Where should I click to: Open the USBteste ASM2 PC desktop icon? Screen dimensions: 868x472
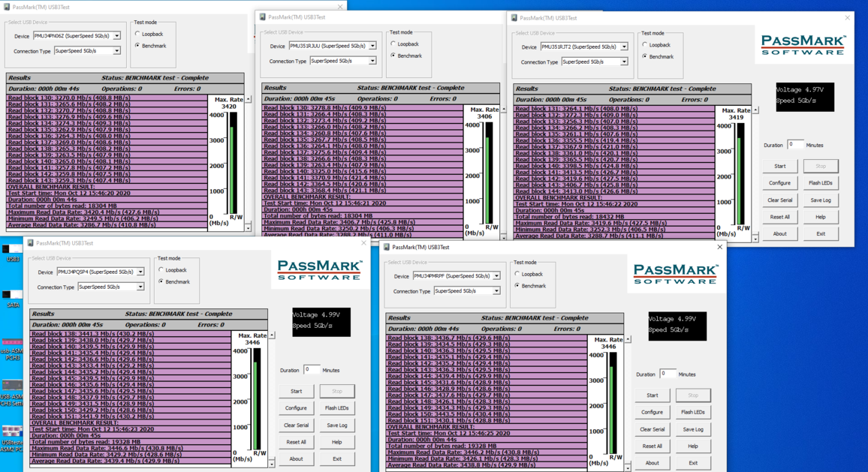pyautogui.click(x=11, y=439)
